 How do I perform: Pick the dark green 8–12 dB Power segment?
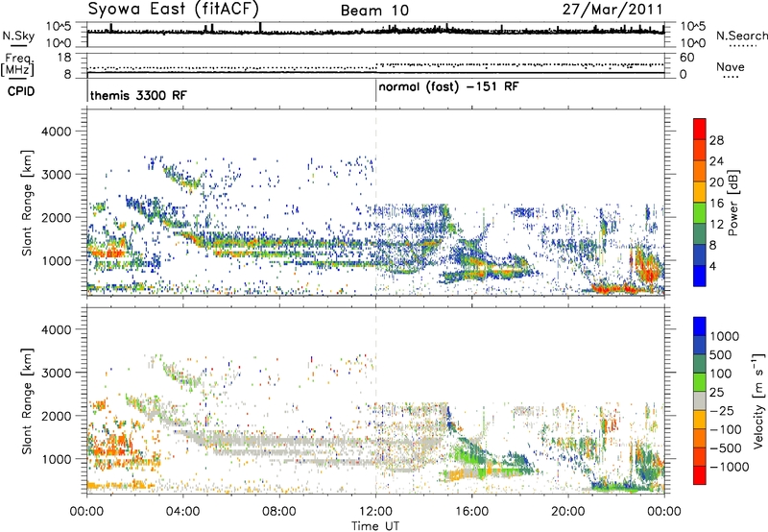(700, 233)
